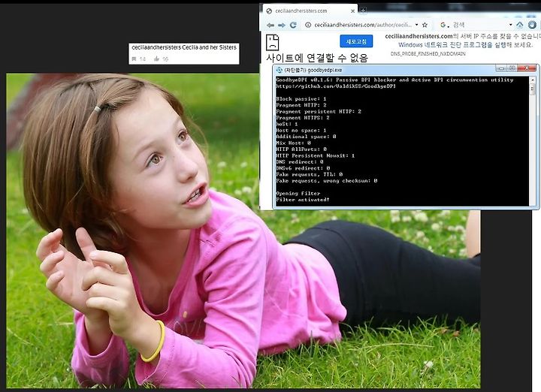
Task: Open a new tab with the plus button
Action: tap(363, 11)
